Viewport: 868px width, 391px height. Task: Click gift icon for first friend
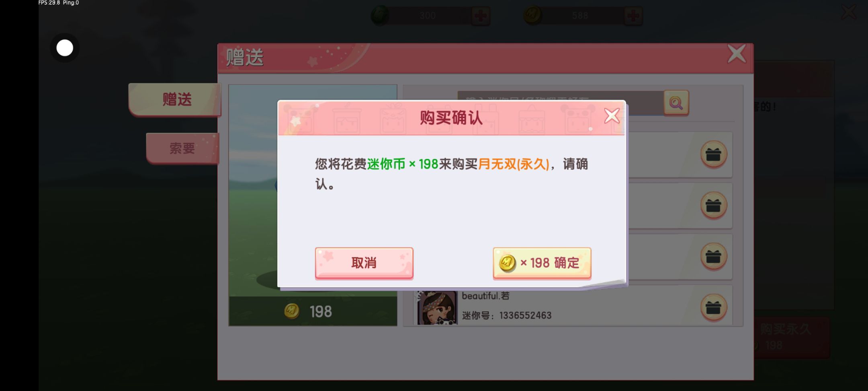pyautogui.click(x=714, y=154)
